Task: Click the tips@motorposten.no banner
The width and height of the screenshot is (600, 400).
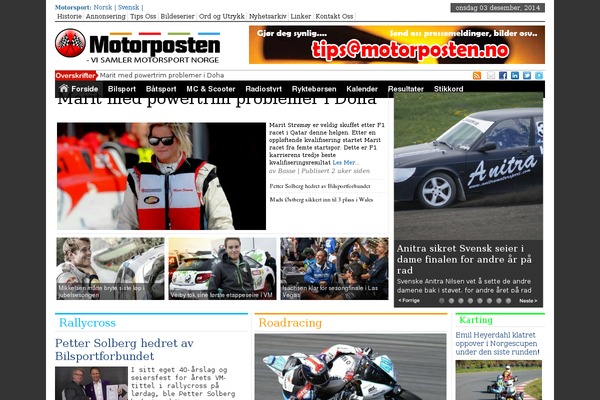Action: pyautogui.click(x=397, y=44)
